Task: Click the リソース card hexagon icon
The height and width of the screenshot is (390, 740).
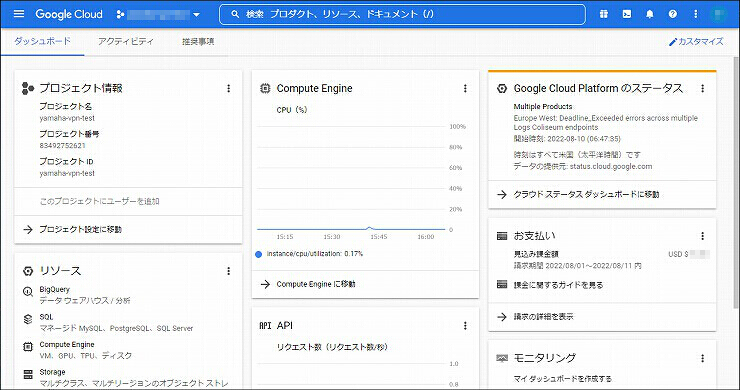Action: click(x=28, y=271)
